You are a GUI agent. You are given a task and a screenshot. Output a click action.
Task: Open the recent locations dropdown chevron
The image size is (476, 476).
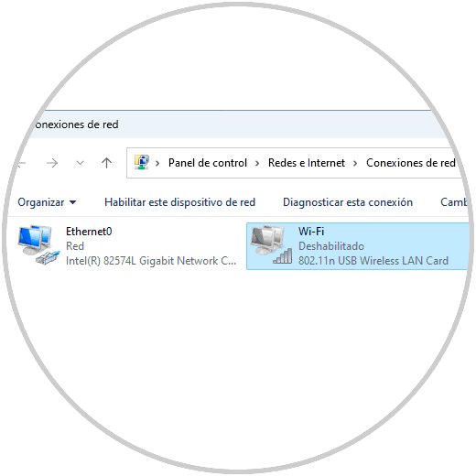tap(80, 163)
